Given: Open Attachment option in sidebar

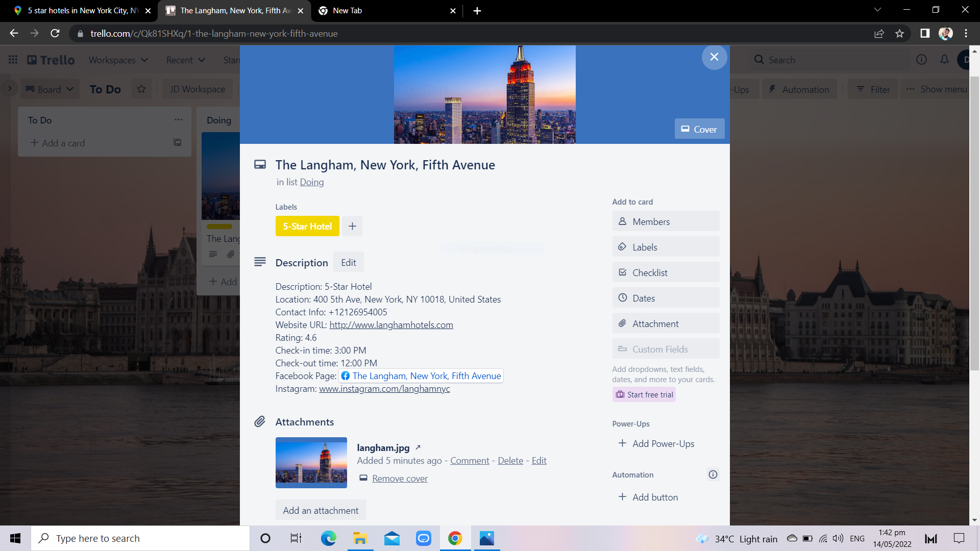Looking at the screenshot, I should (666, 323).
